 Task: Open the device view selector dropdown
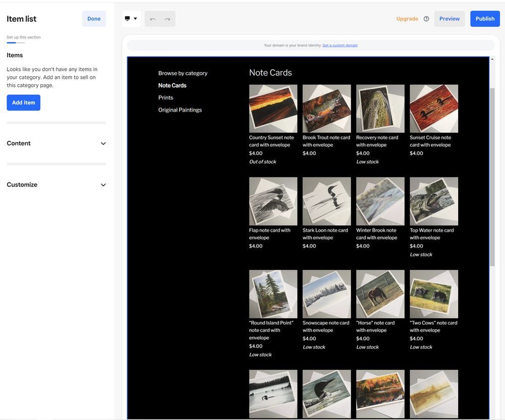[131, 19]
